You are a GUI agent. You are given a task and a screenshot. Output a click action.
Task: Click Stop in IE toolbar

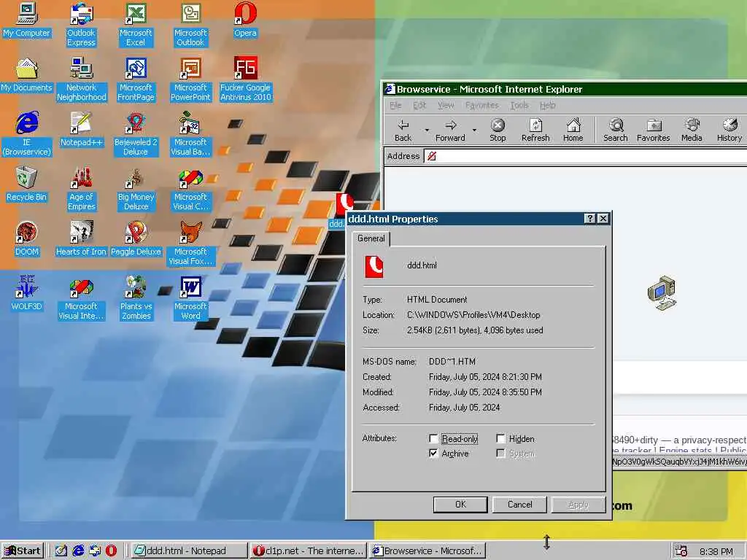(498, 130)
